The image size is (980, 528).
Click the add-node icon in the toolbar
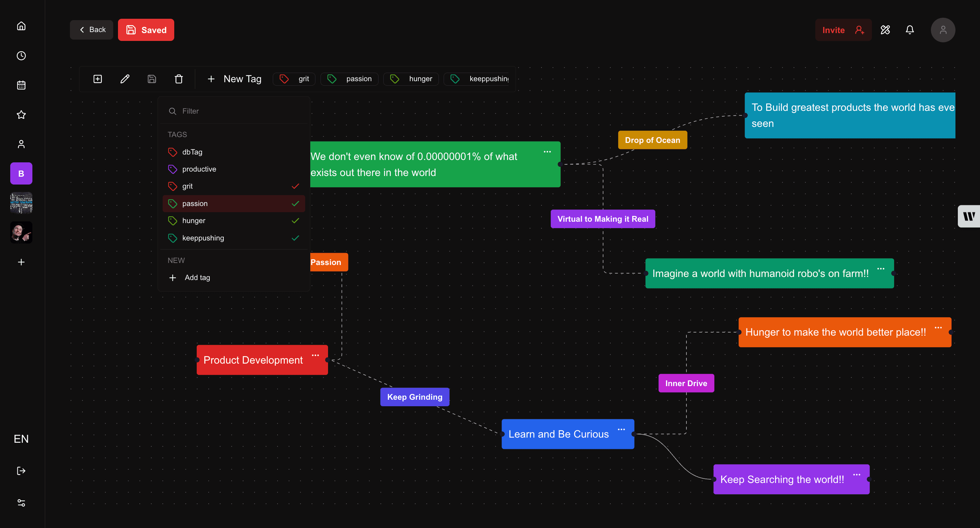point(98,79)
